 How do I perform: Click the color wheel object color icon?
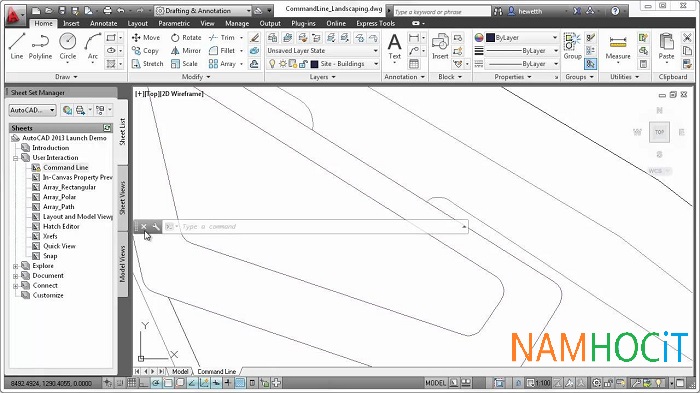[479, 38]
